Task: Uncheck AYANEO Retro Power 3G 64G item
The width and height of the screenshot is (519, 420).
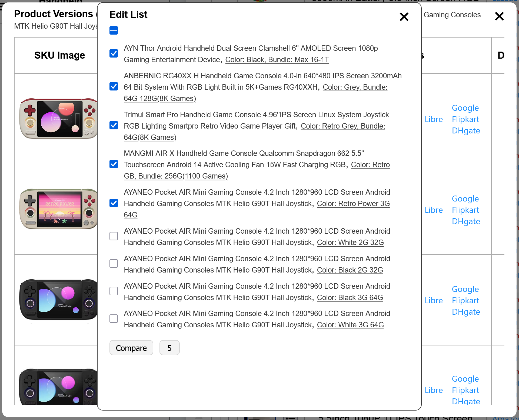Action: (114, 203)
